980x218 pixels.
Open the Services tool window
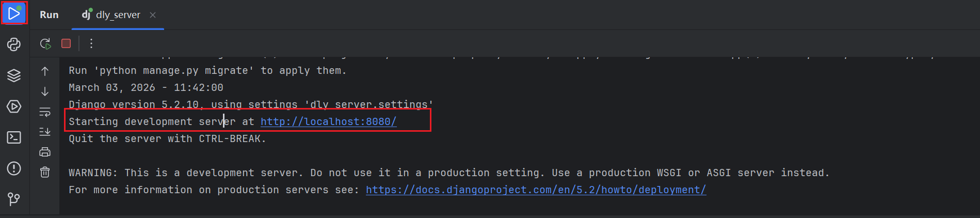(14, 106)
